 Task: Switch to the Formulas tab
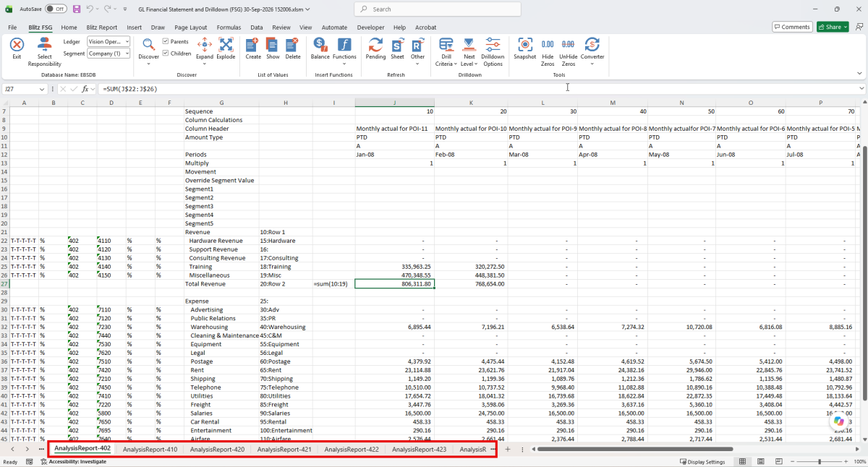point(229,27)
